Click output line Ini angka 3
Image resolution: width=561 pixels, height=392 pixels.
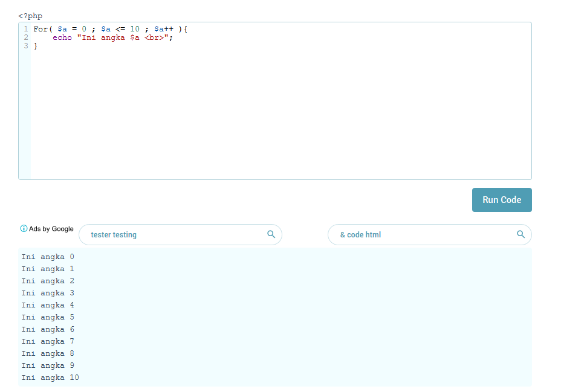(x=48, y=293)
